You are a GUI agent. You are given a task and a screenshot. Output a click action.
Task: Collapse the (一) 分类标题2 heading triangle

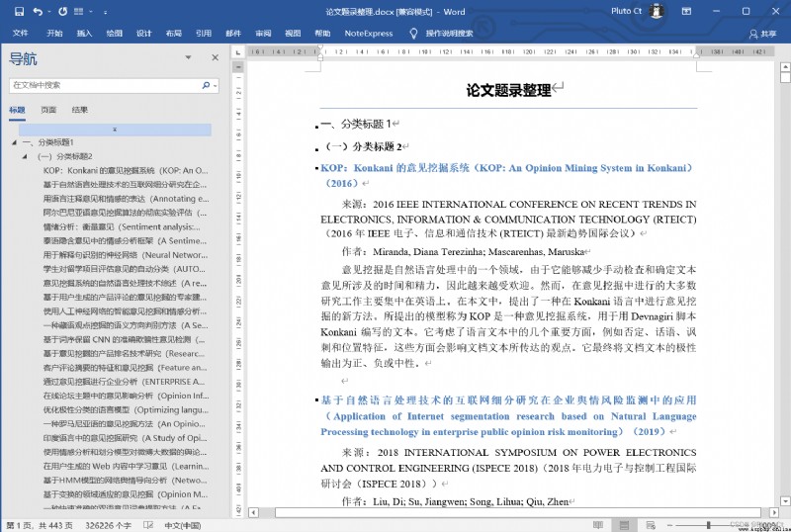coord(24,156)
